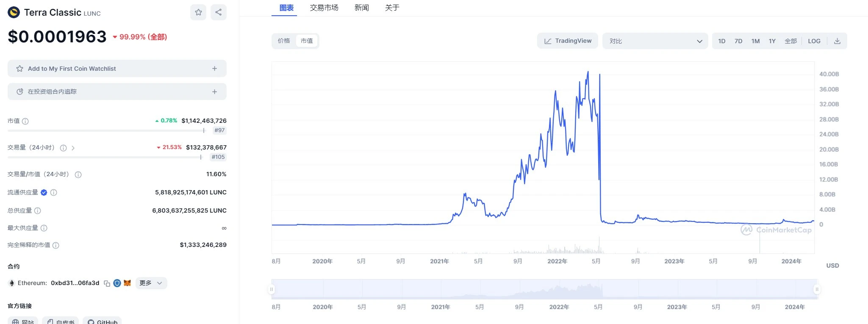Download chart data with the download icon
Image resolution: width=868 pixels, height=324 pixels.
click(837, 41)
